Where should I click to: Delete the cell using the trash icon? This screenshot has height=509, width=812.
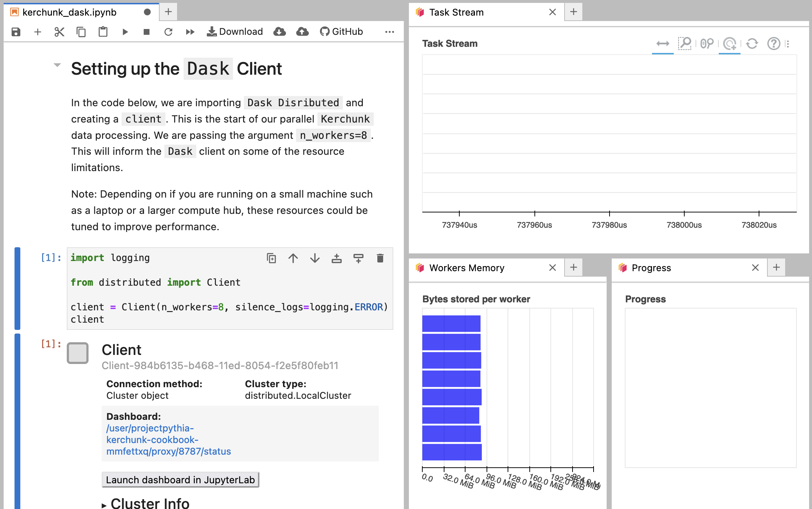click(x=380, y=258)
